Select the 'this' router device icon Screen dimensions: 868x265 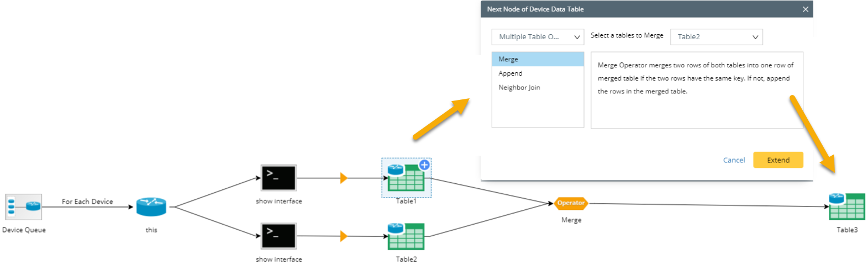(151, 207)
